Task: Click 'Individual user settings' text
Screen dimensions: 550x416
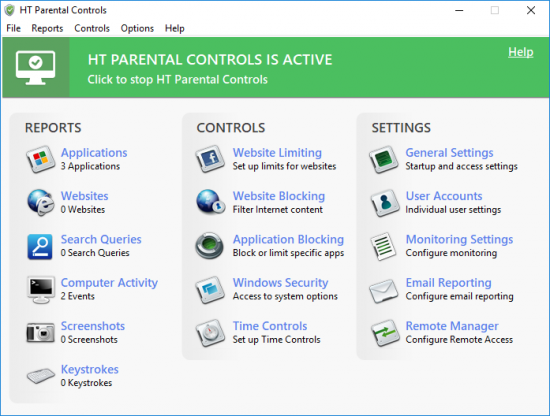Action: pyautogui.click(x=453, y=209)
